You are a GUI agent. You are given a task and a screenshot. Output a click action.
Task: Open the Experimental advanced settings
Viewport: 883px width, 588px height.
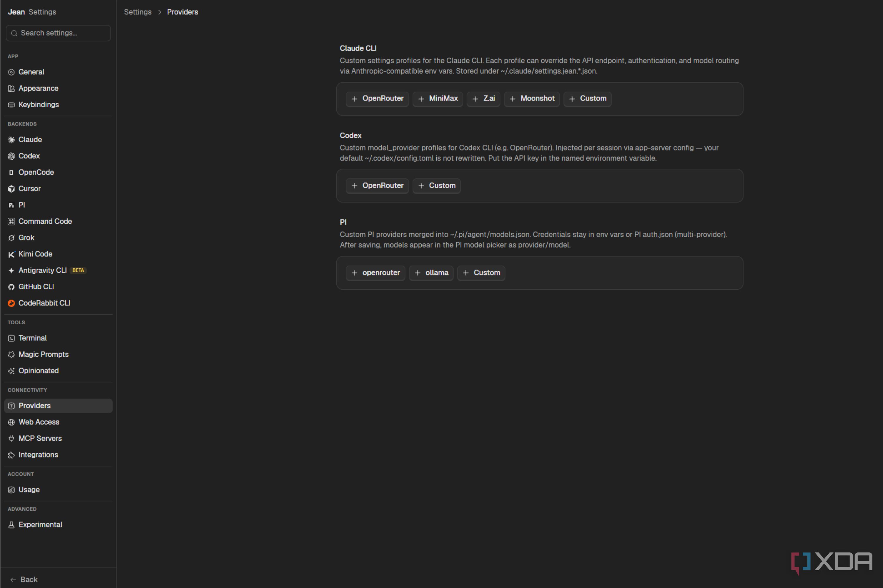pos(58,524)
